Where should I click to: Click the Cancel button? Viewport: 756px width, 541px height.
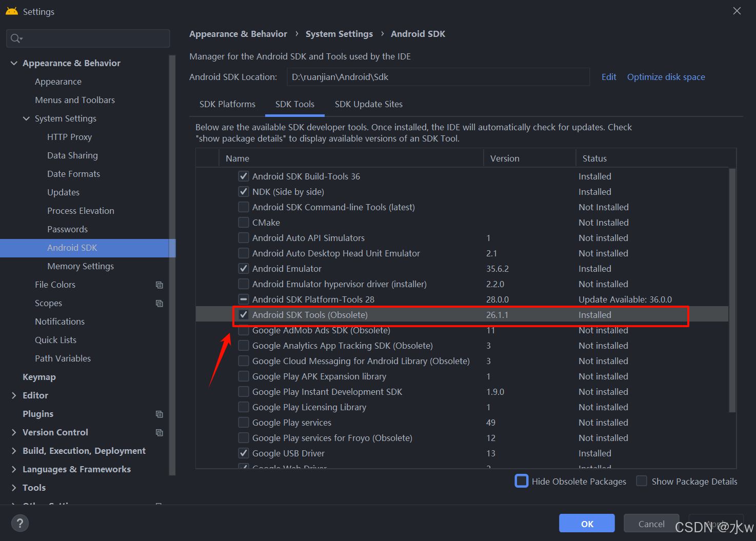point(651,524)
